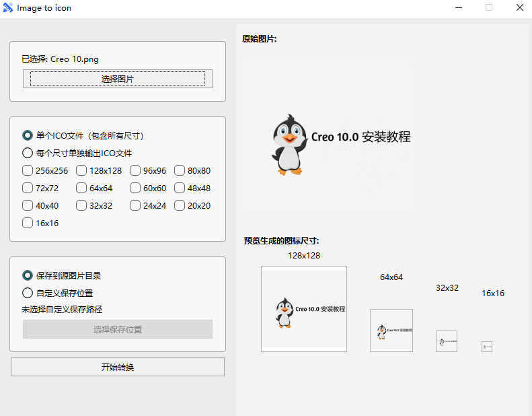Toggle the 16x16 size checkbox
Screen dimensions: 532x416
coord(28,223)
